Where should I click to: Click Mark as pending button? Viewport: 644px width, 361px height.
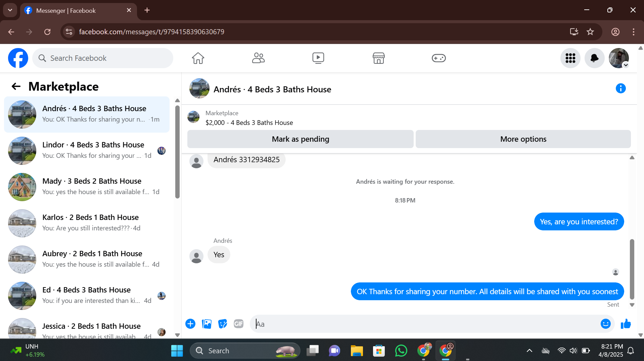[301, 139]
